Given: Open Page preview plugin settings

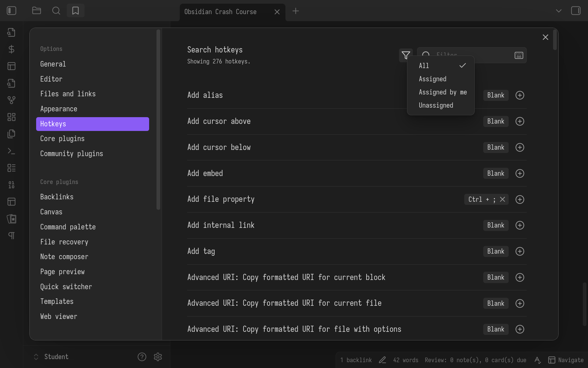Looking at the screenshot, I should (92, 272).
